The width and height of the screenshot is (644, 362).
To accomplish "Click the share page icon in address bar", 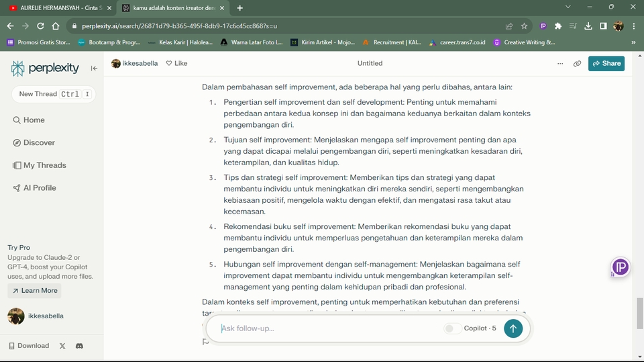I will coord(509,26).
